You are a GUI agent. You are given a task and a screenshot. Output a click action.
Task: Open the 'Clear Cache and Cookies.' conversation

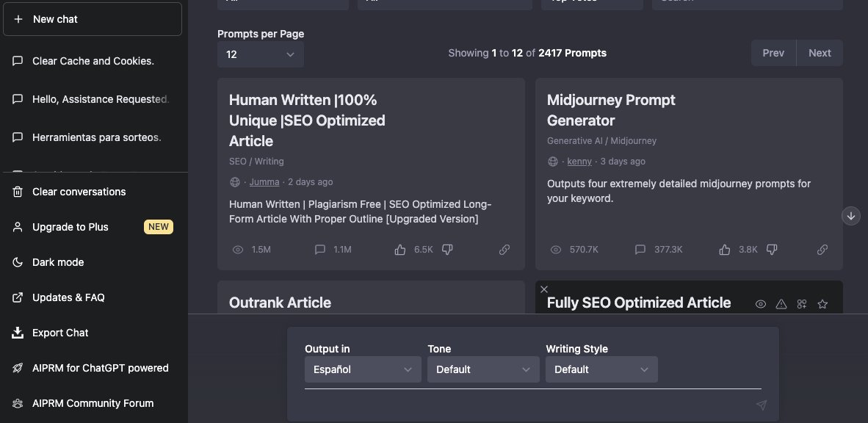(93, 61)
